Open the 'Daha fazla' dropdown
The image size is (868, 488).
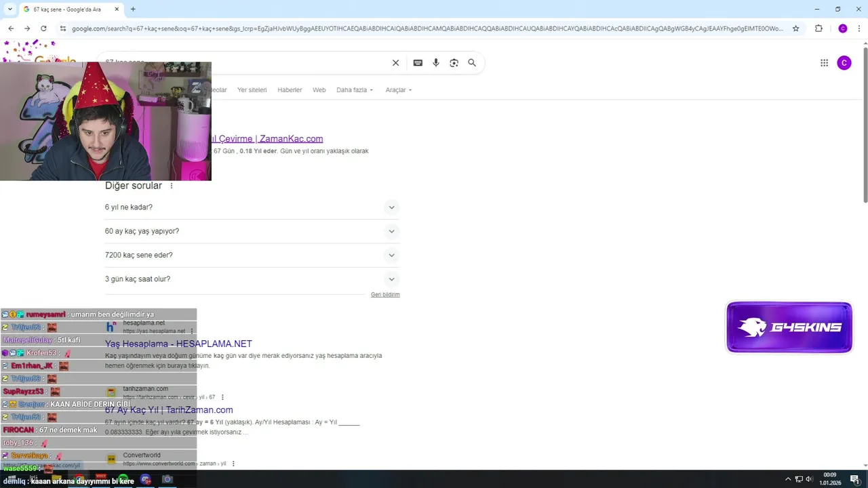pos(355,90)
